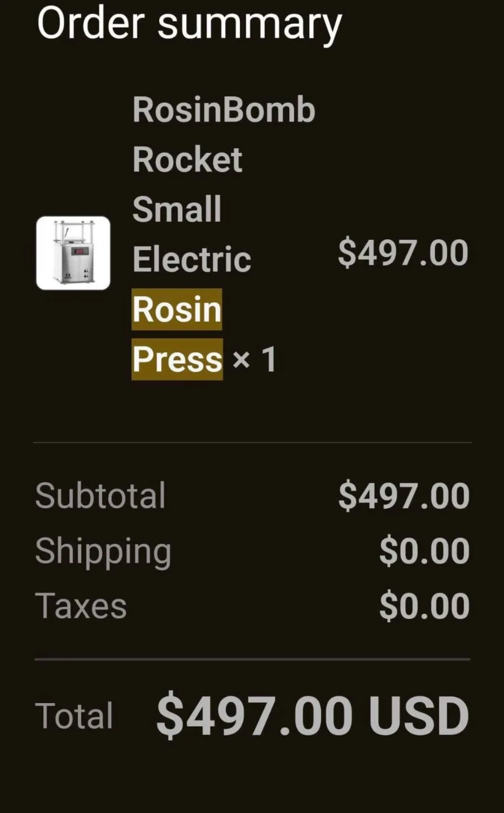Click the "Taxes" label
The width and height of the screenshot is (504, 813).
pos(81,606)
